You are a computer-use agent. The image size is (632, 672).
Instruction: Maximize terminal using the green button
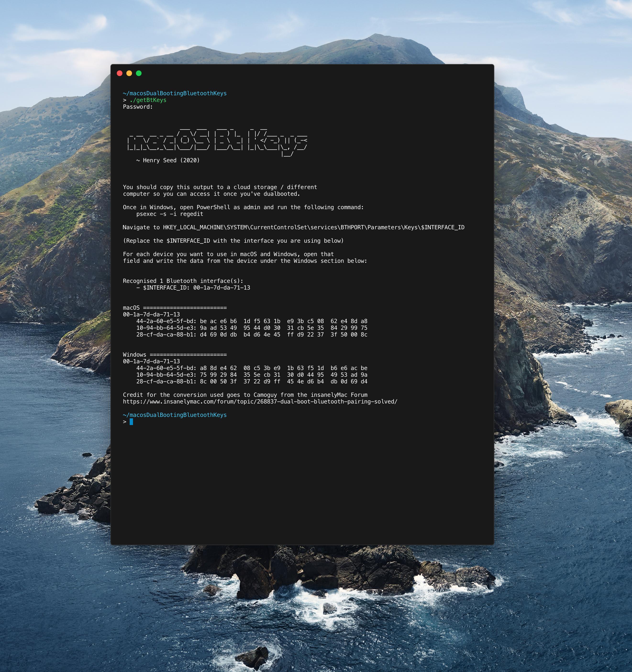pos(139,73)
